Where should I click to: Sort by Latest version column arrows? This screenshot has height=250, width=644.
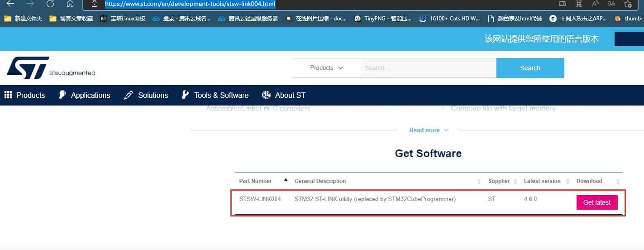565,181
